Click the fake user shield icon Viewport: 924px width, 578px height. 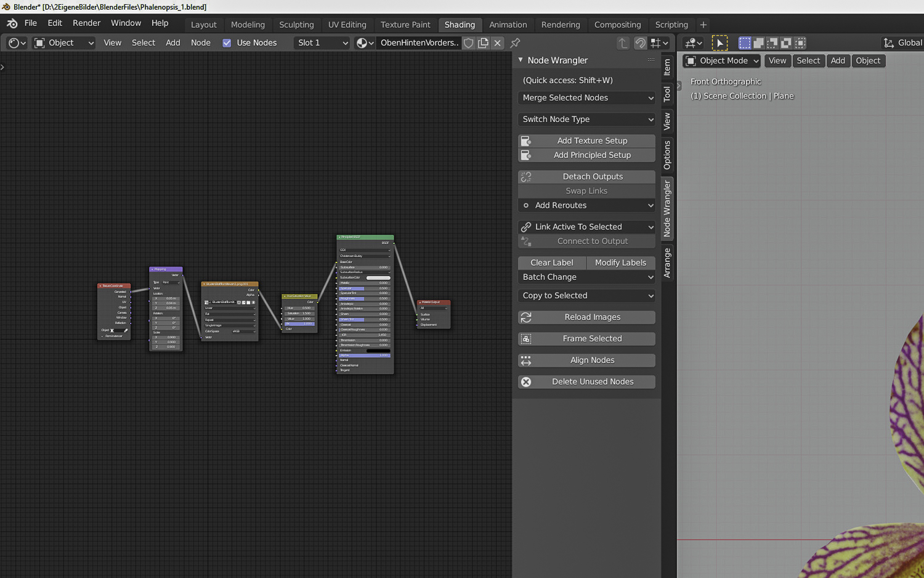click(x=469, y=43)
